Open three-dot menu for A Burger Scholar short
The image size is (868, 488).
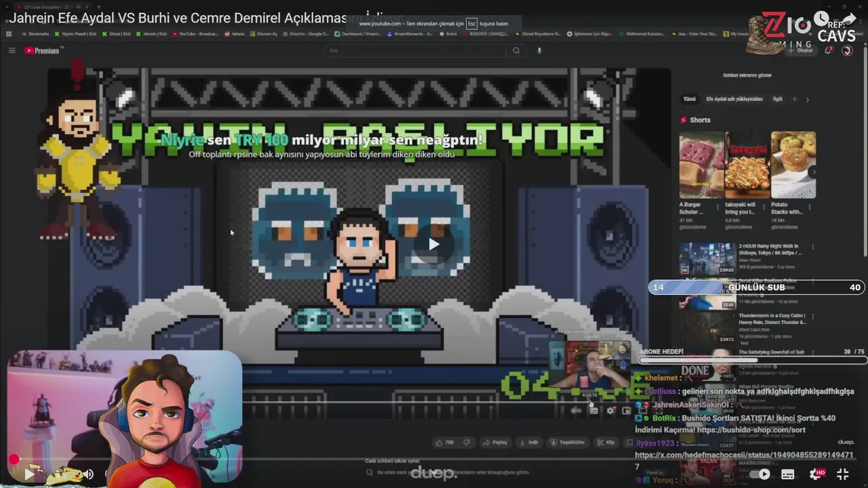717,206
